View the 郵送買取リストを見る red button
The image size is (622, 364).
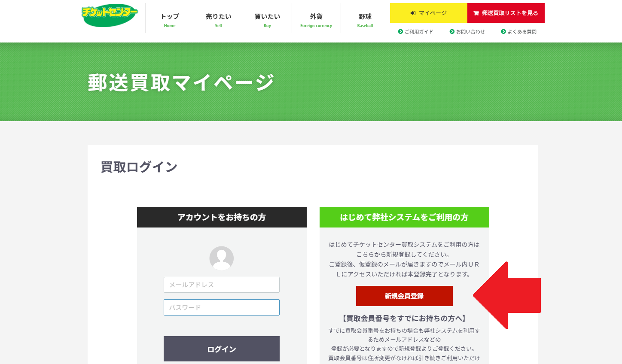[506, 13]
